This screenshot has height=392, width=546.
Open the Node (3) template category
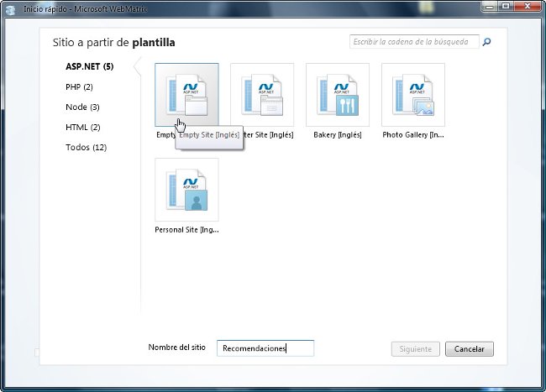click(82, 107)
